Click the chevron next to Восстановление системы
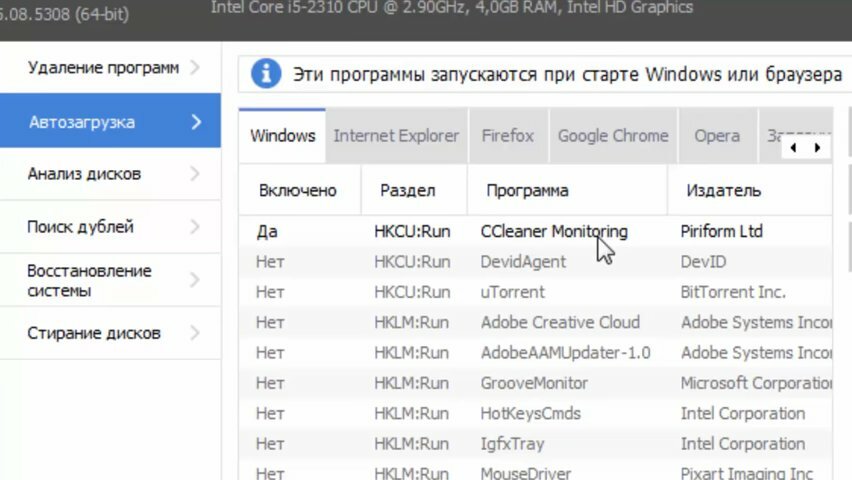The height and width of the screenshot is (480, 852). point(195,280)
